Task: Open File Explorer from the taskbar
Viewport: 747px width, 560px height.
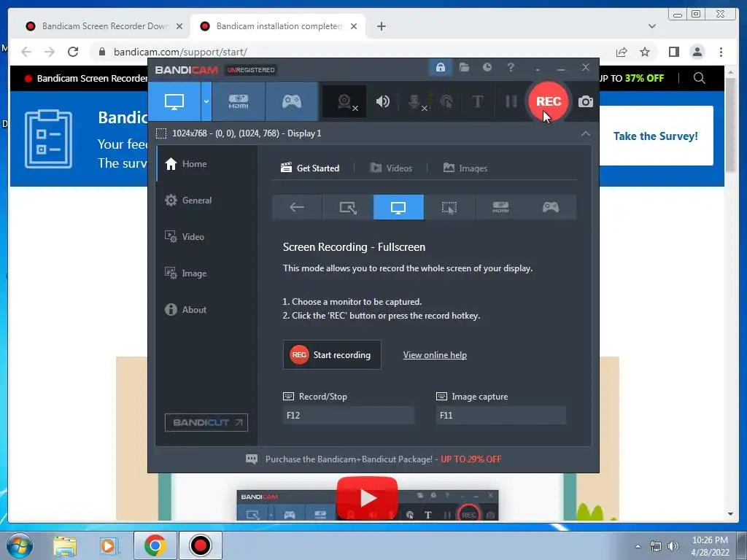Action: [65, 545]
